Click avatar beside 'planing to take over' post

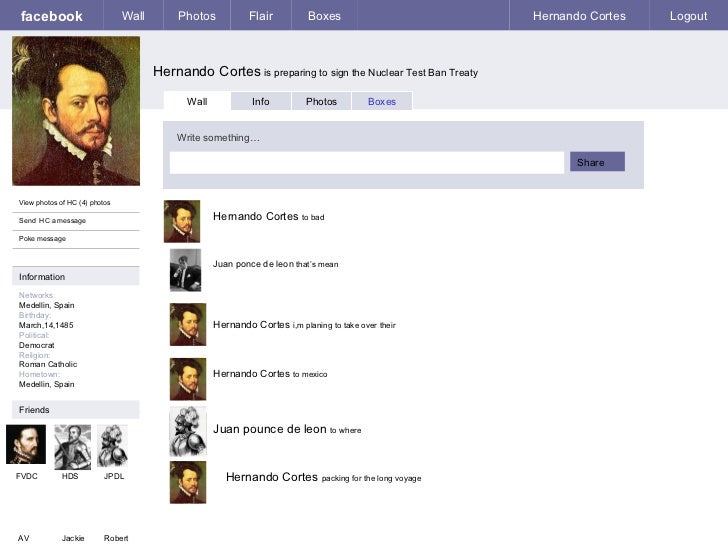[x=188, y=325]
